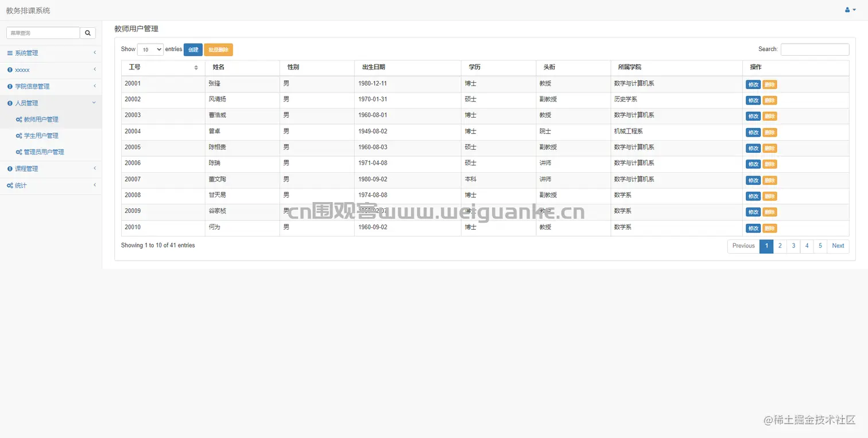Open the Show entries count dropdown
Viewport: 868px width, 438px height.
(x=150, y=49)
